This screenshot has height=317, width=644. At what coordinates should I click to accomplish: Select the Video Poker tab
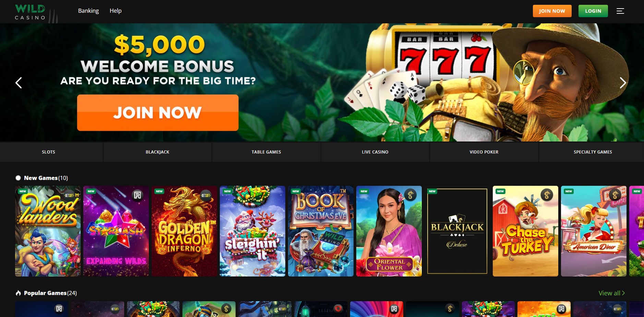coord(484,152)
